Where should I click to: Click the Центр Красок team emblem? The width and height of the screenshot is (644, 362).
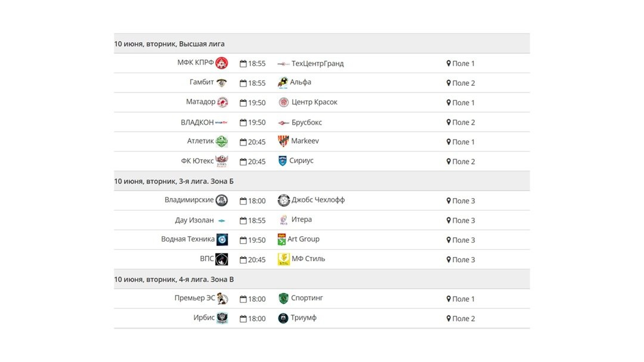(283, 103)
